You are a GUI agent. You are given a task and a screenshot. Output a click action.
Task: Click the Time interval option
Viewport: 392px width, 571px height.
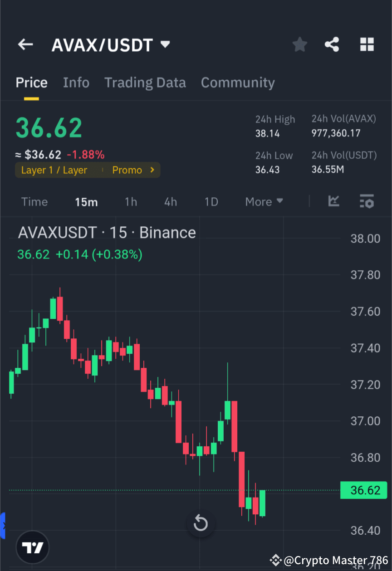coord(34,202)
